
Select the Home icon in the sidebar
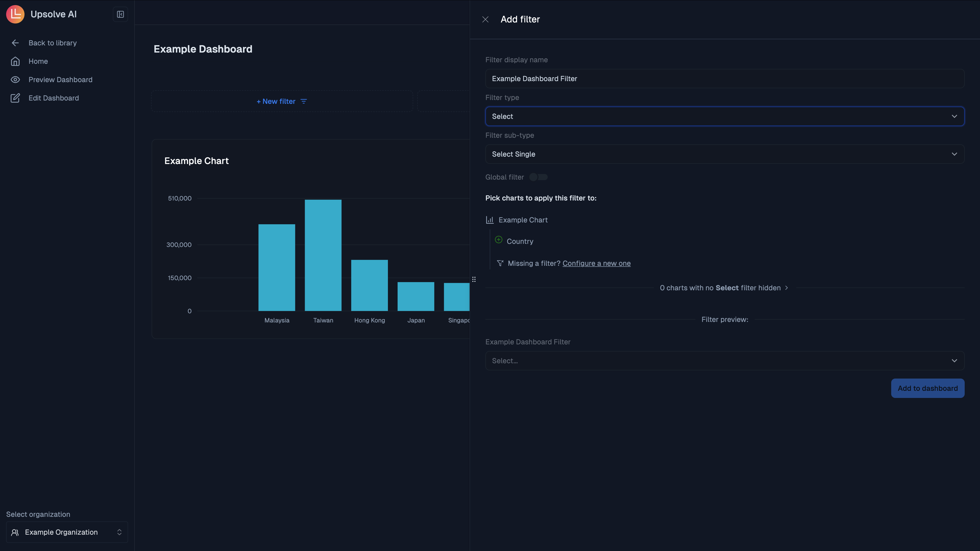pos(15,61)
